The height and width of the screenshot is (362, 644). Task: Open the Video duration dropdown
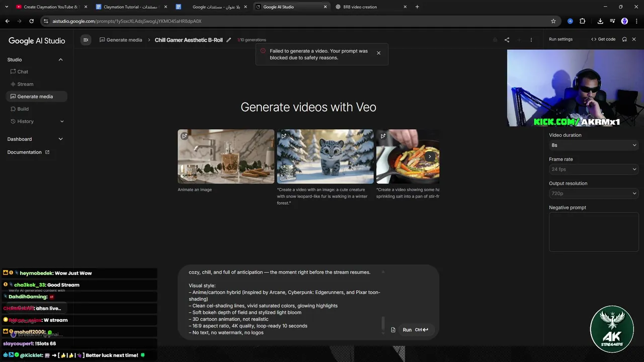click(594, 145)
